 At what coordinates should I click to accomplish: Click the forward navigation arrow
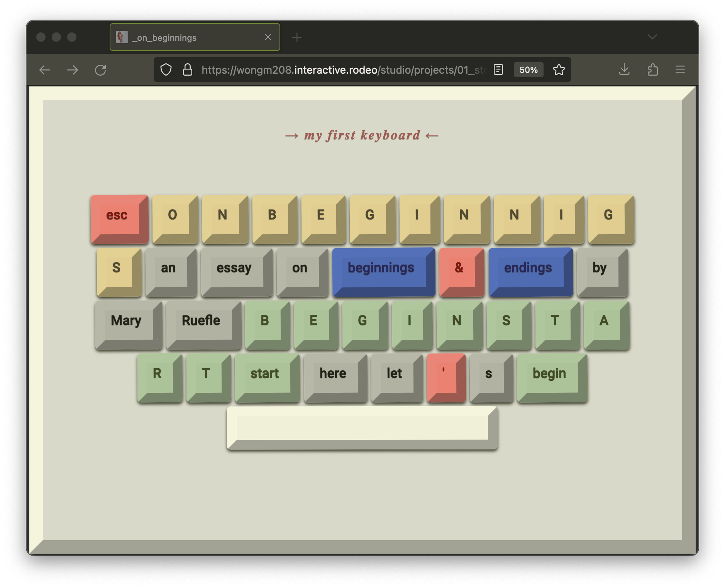[73, 70]
